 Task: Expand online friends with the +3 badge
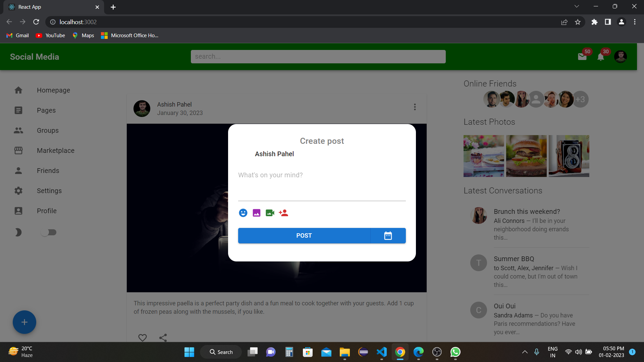pyautogui.click(x=580, y=99)
